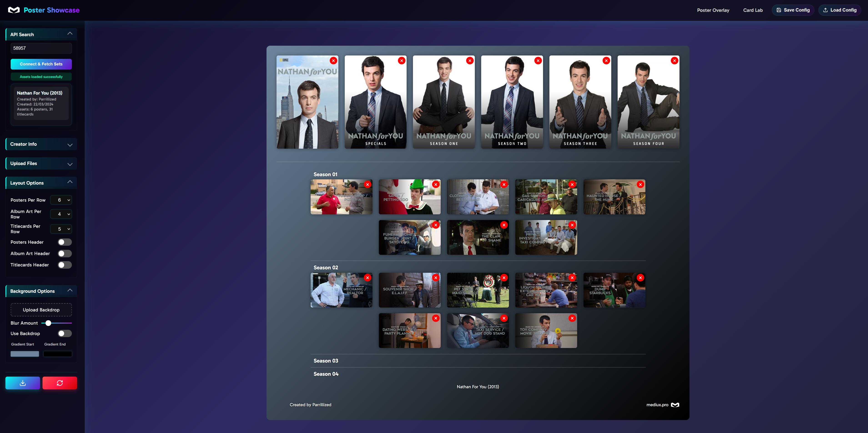This screenshot has height=433, width=868.
Task: Remove the Gas Station / Caricature Artist titlecard
Action: 572,185
